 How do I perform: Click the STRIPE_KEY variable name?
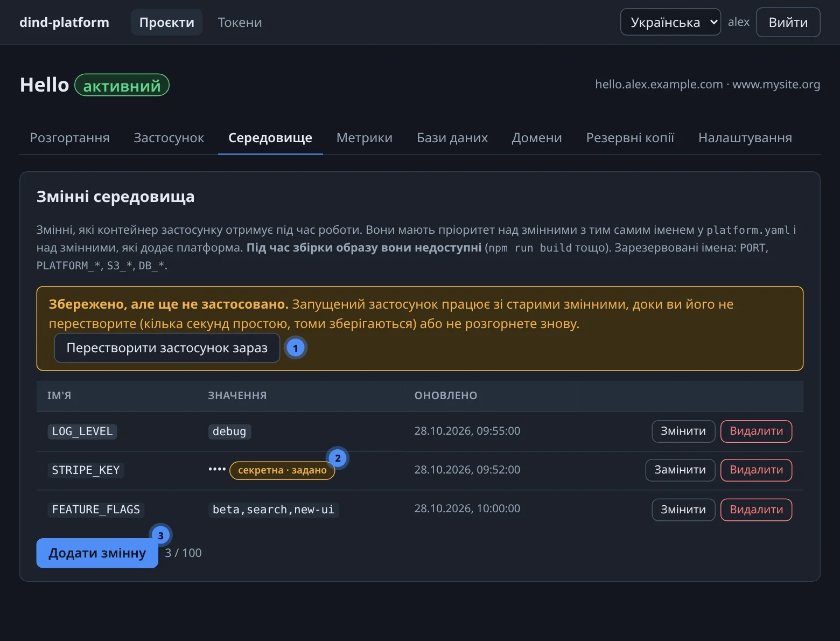[x=86, y=470]
